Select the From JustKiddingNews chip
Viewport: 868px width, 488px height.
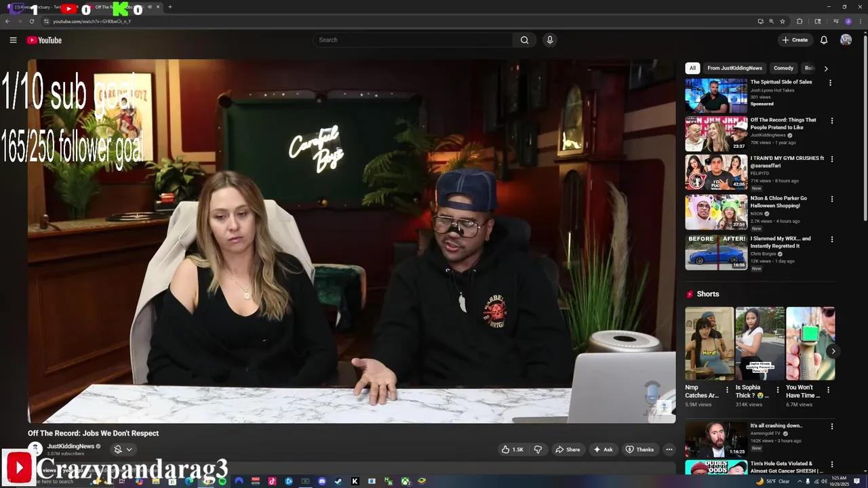tap(734, 68)
